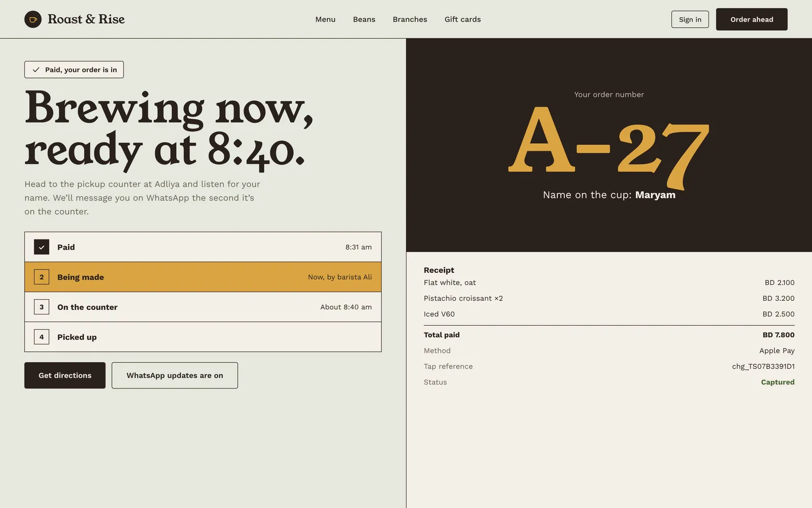This screenshot has height=508, width=812.
Task: Click the Captured status value
Action: click(777, 382)
